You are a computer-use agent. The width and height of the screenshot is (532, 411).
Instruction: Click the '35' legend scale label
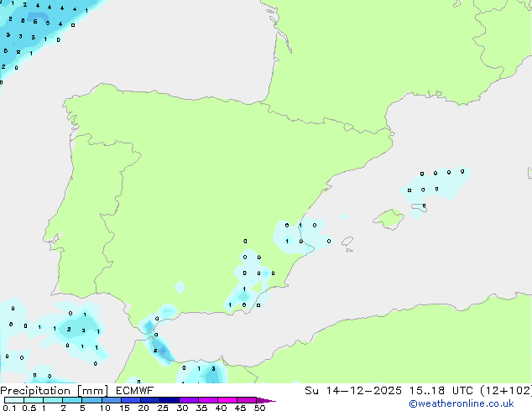pos(201,408)
